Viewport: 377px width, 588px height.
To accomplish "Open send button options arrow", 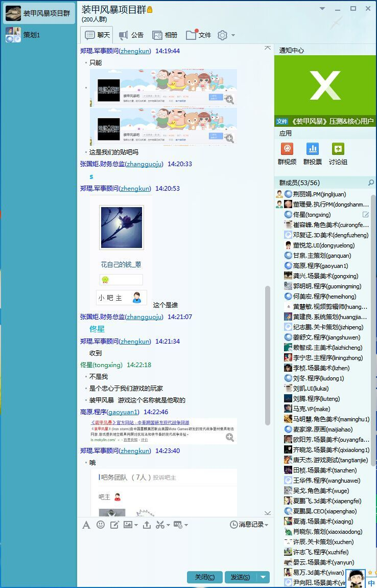I will [x=263, y=577].
